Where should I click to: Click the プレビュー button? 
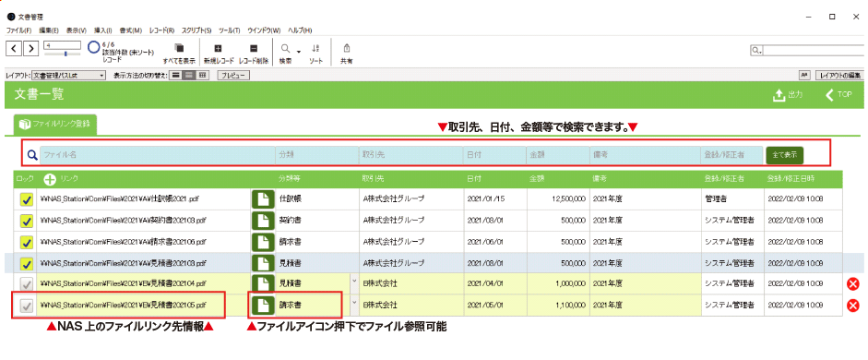[233, 75]
